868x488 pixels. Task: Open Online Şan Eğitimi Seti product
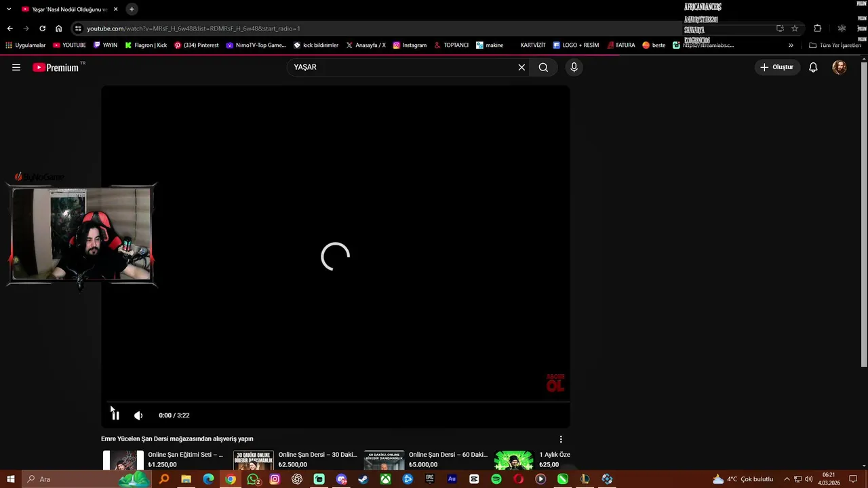coord(186,455)
